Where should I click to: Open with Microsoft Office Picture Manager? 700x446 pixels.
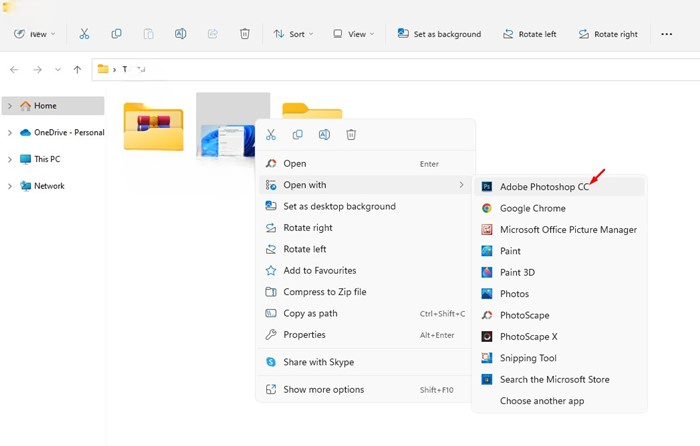(559, 230)
